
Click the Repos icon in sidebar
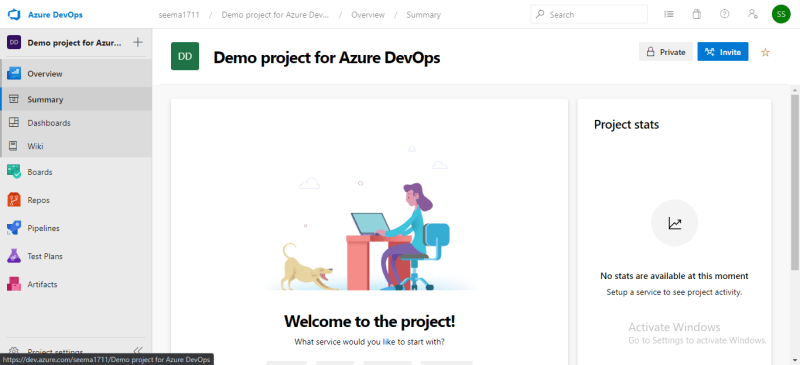point(14,200)
